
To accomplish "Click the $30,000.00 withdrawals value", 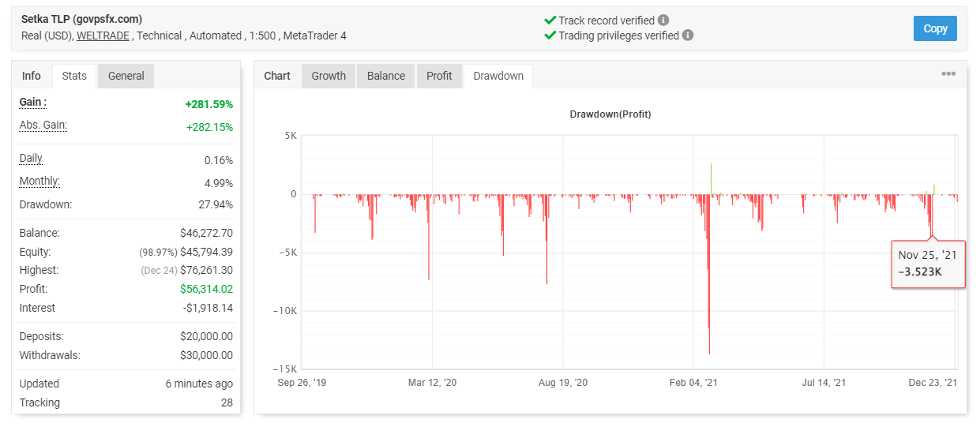I will [206, 355].
